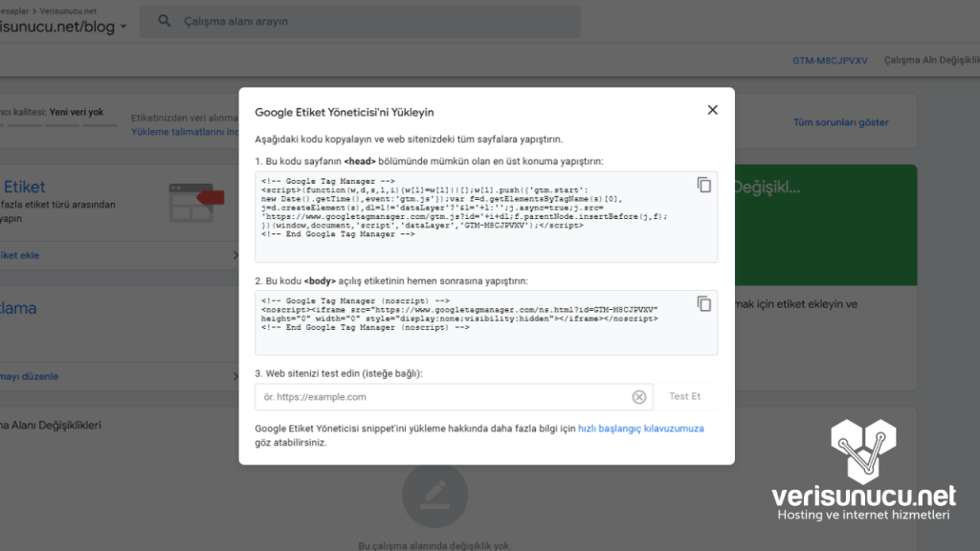Open Yükleme talimatlarını link in background

pos(185,132)
